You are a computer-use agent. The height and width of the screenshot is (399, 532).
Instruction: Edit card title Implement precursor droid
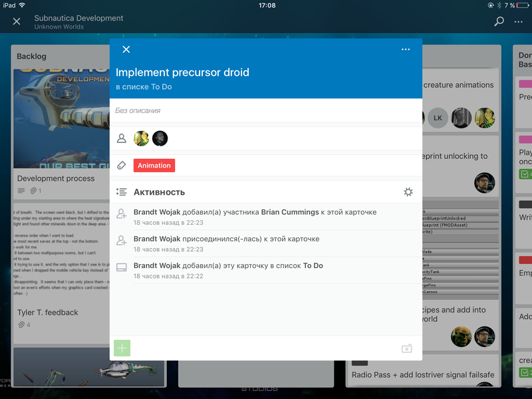pyautogui.click(x=182, y=72)
